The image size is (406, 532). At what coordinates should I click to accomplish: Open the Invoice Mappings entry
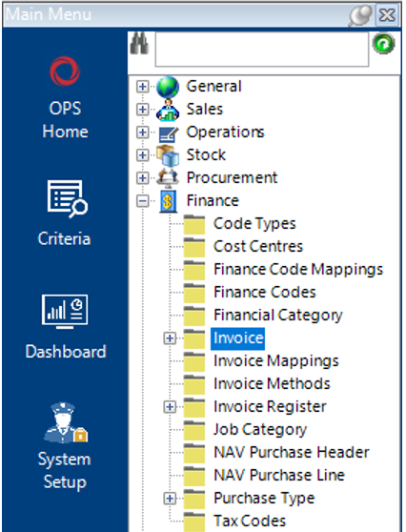pyautogui.click(x=276, y=361)
